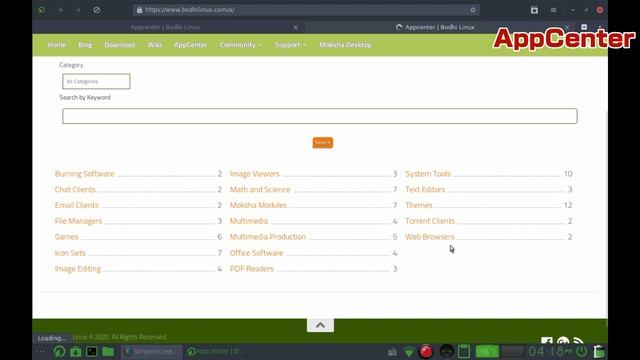640x360 pixels.
Task: Open the file manager folder icon in the taskbar
Action: (108, 351)
